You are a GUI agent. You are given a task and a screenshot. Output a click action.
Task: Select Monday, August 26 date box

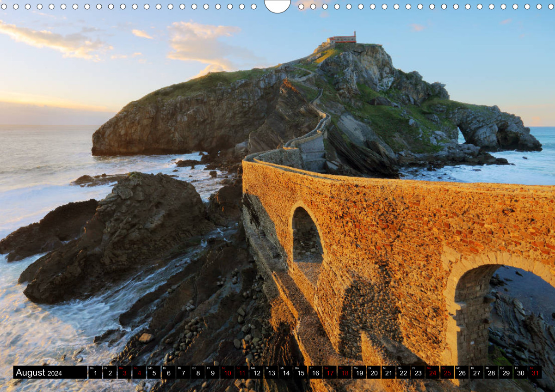[x=462, y=373]
